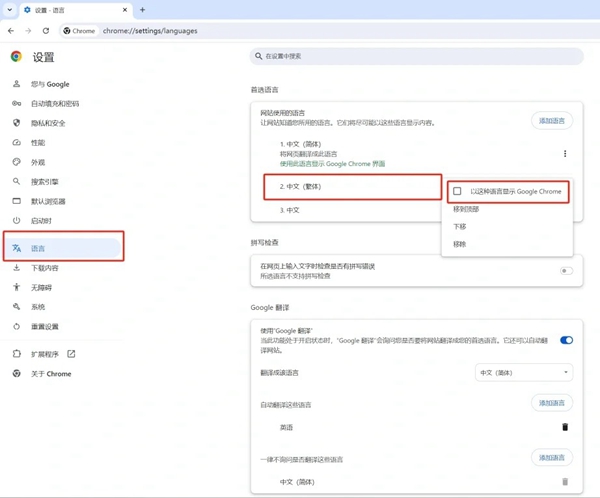600x498 pixels.
Task: Open the 翻译成该语言 dropdown showing 中文（简体）
Action: coord(524,372)
